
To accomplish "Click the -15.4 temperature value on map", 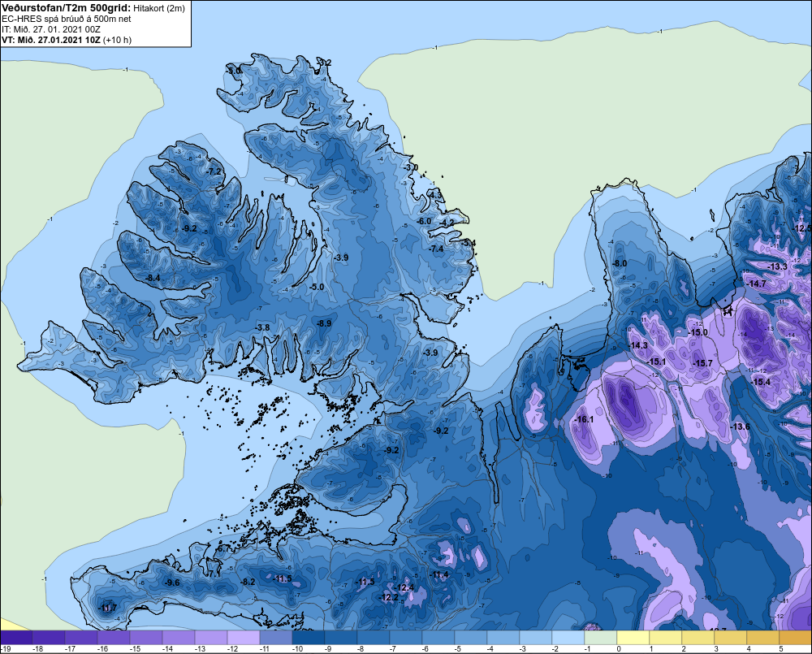I will 760,382.
